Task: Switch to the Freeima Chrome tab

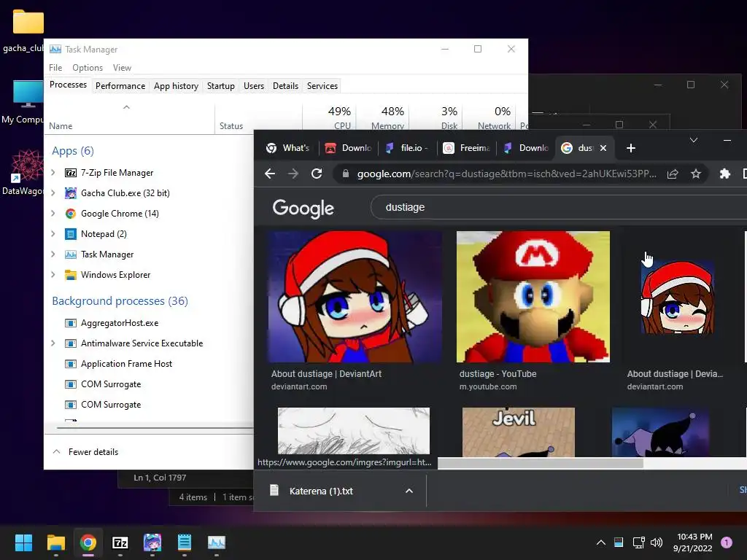Action: pyautogui.click(x=468, y=148)
